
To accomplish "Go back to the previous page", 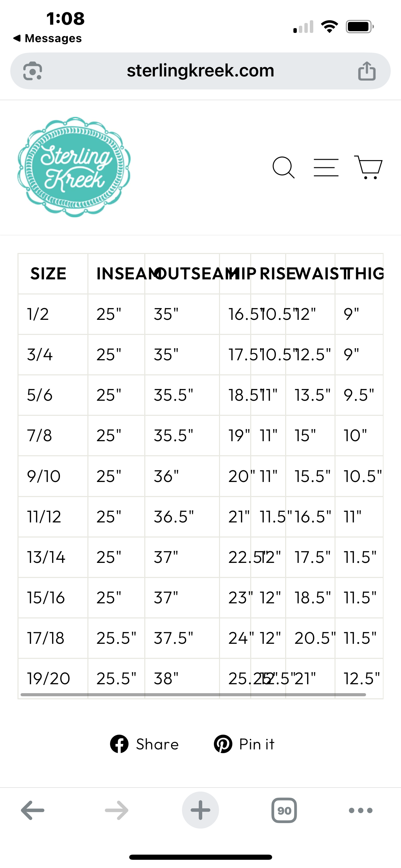I will coord(33,810).
